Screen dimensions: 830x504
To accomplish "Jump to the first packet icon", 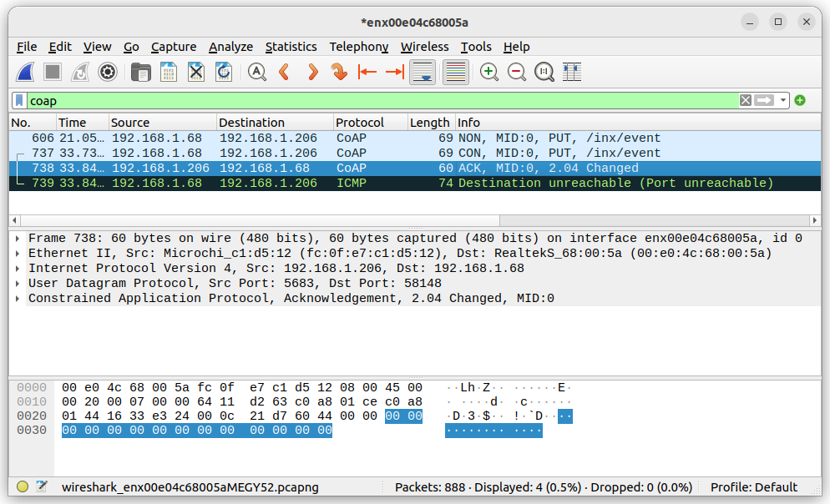I will [367, 73].
